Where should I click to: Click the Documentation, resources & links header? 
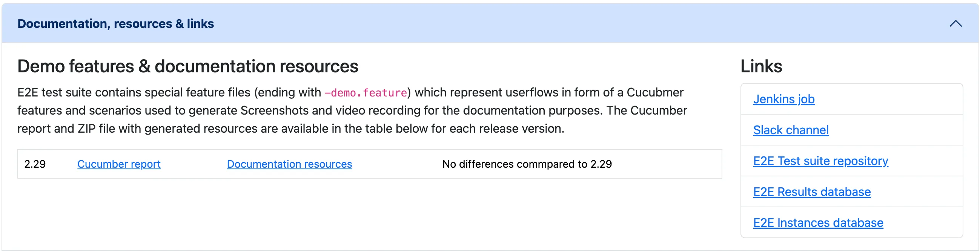tap(116, 24)
